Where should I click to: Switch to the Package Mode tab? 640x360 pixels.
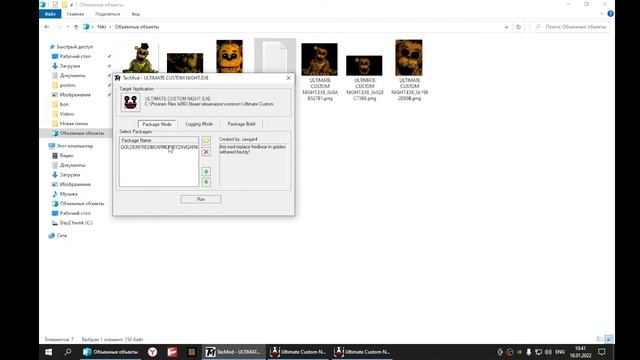(157, 124)
